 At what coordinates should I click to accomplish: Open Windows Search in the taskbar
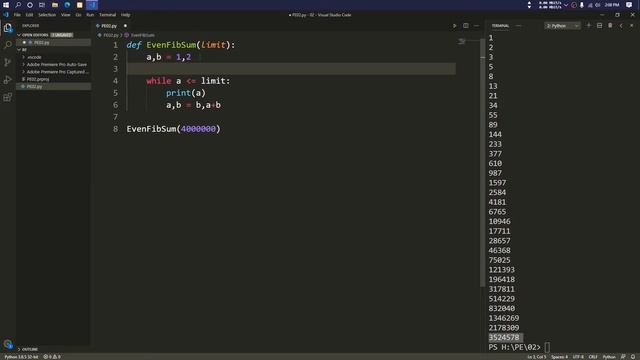coord(18,5)
